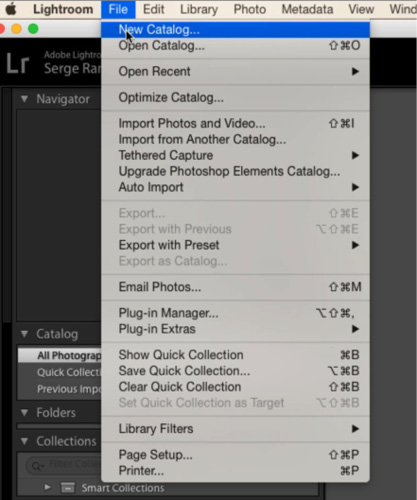Image resolution: width=417 pixels, height=500 pixels.
Task: Click the Filter Collections search field
Action: coord(63,465)
